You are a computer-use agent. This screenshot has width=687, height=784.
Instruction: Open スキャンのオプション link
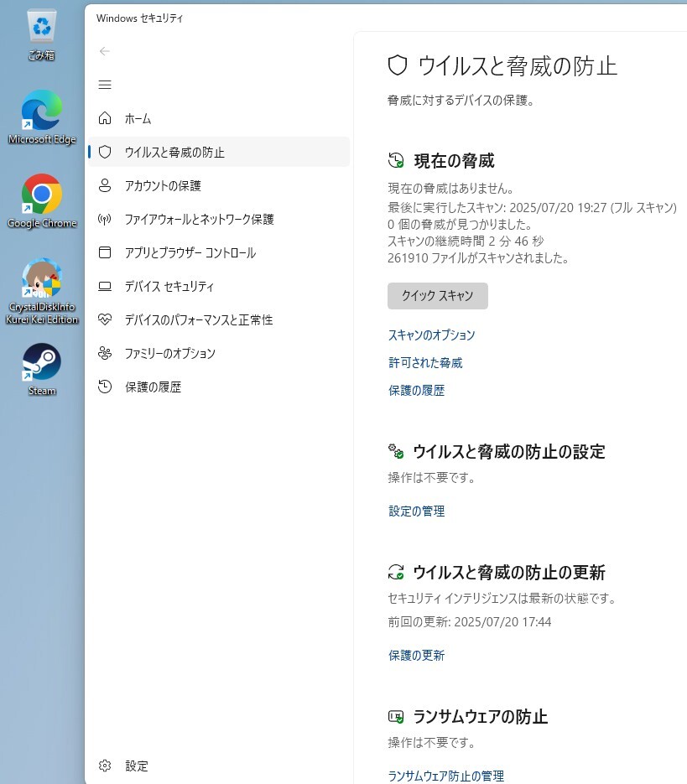[431, 335]
